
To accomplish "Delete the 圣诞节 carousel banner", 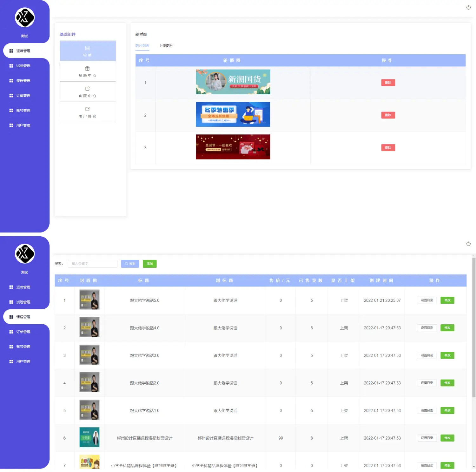I will [x=388, y=148].
